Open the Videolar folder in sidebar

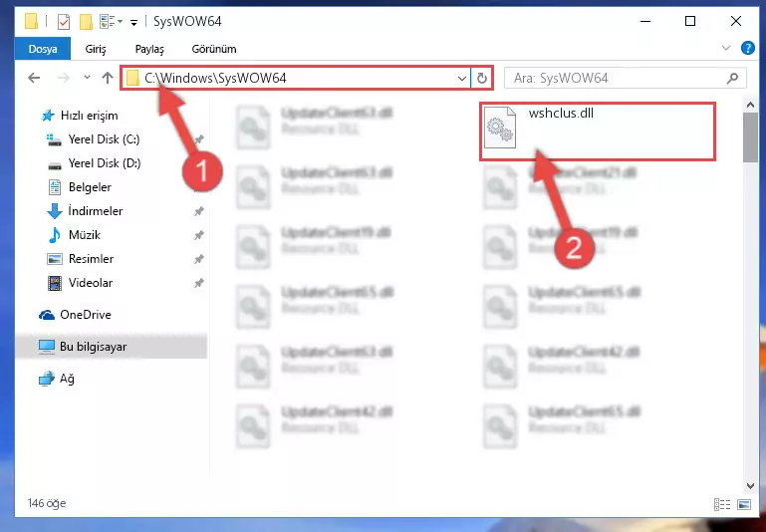pyautogui.click(x=91, y=283)
